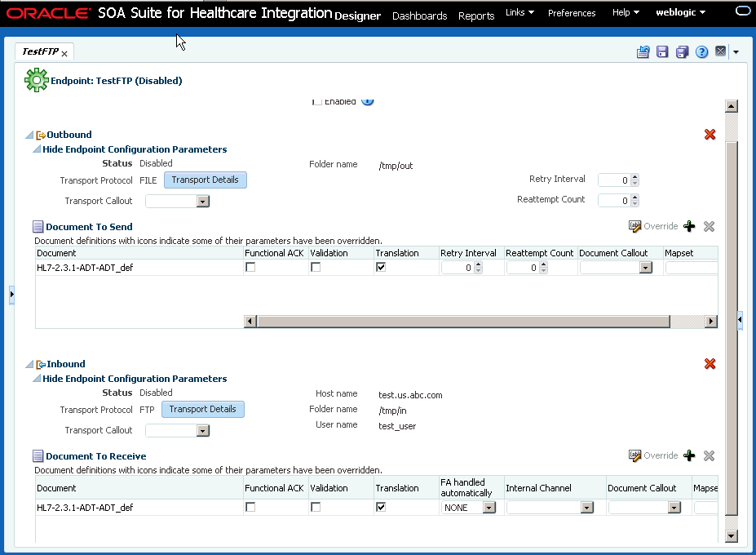Click Inbound Transport Details button
This screenshot has height=555, width=756.
click(x=203, y=409)
